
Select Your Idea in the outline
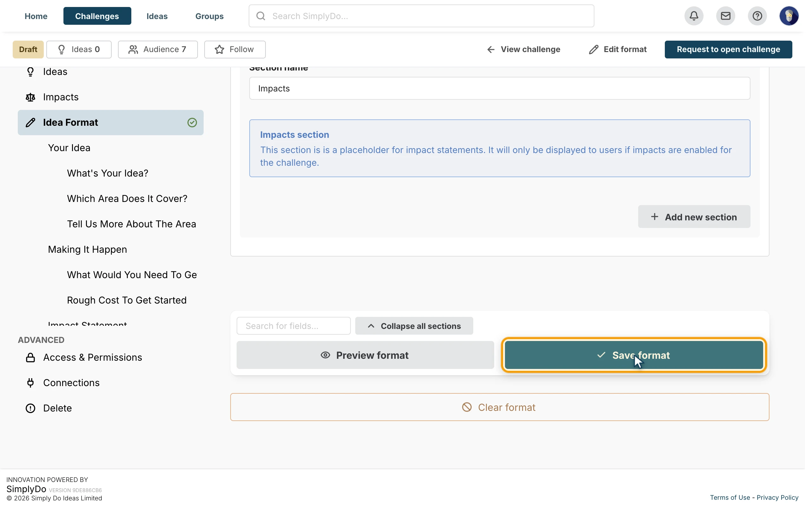pos(69,148)
